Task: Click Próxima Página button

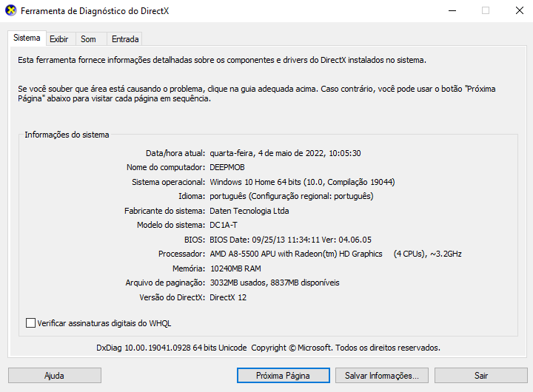Action: tap(283, 375)
